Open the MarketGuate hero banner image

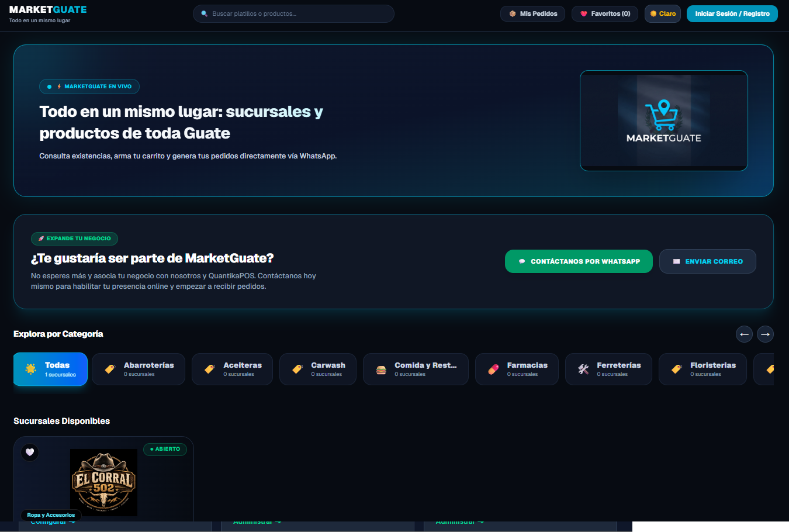pos(664,121)
